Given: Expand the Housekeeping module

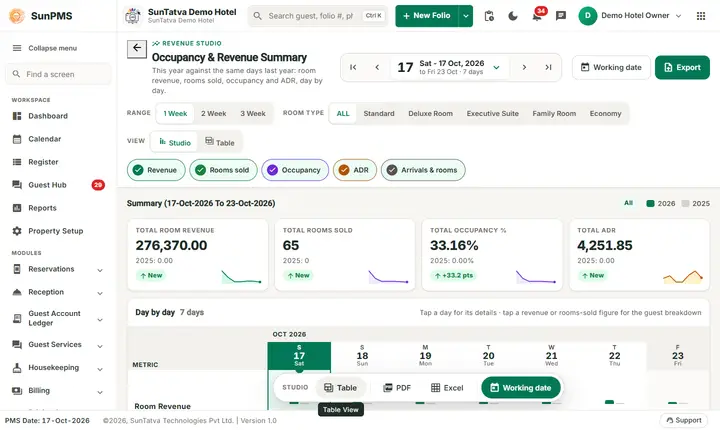Looking at the screenshot, I should (57, 368).
